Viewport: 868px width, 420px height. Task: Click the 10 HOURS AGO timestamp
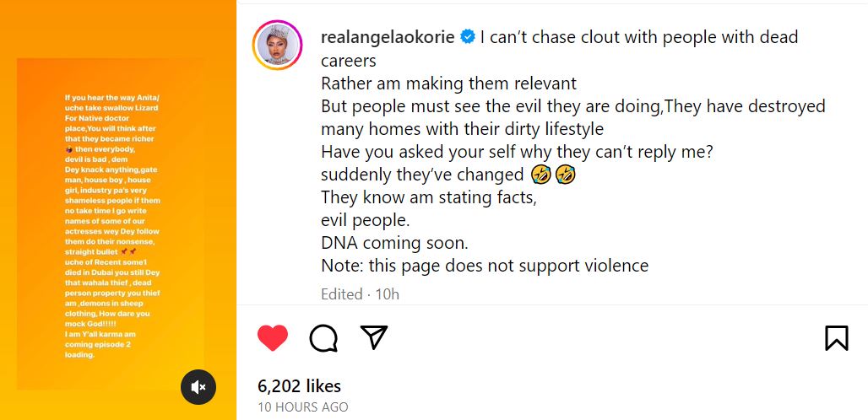point(302,407)
